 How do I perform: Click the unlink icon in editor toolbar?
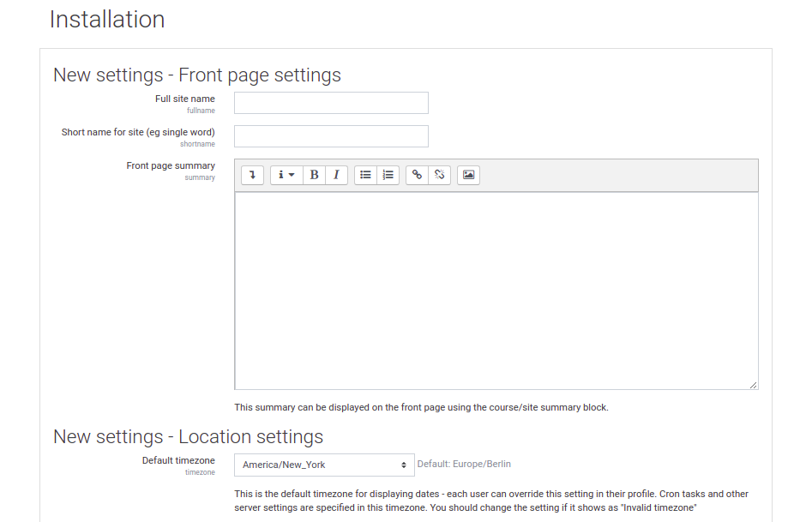439,175
